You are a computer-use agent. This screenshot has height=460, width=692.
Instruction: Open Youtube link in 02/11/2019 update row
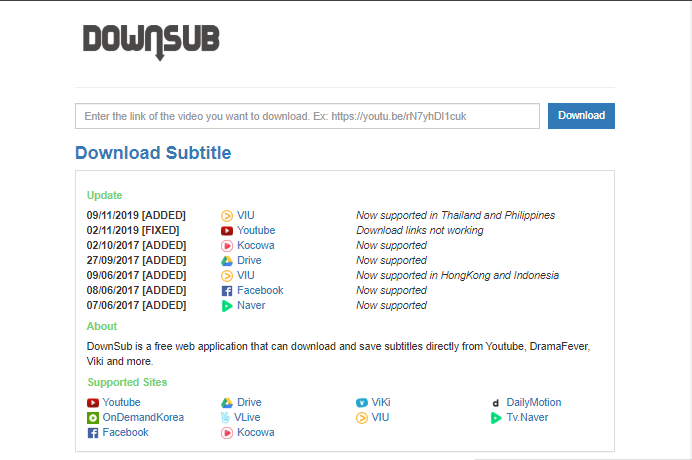pos(256,230)
